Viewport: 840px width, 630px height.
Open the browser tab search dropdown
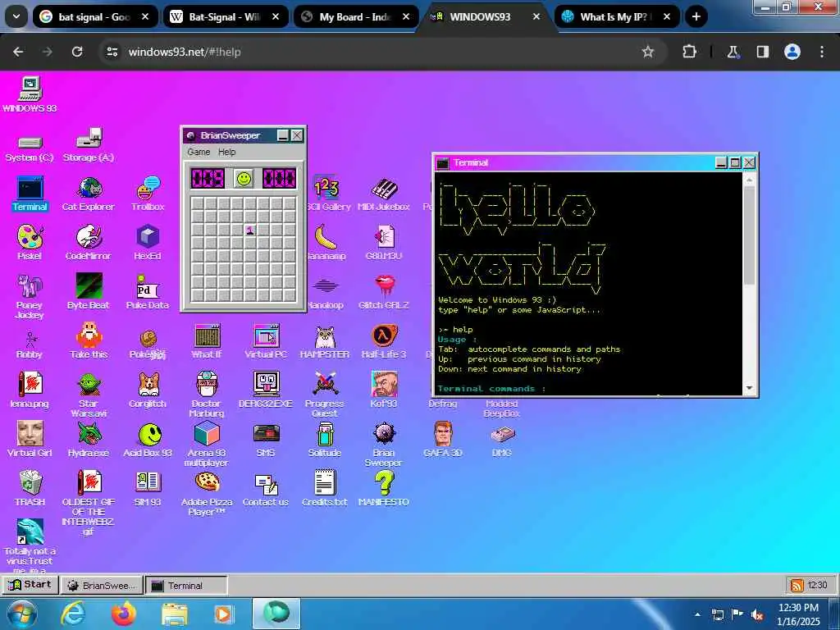coord(16,16)
